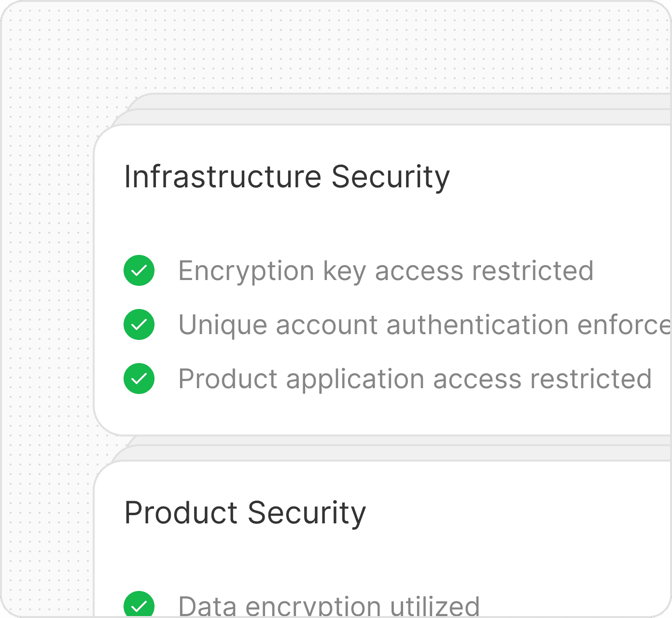The image size is (672, 618).
Task: Click the word enforced at the right edge
Action: [x=625, y=324]
